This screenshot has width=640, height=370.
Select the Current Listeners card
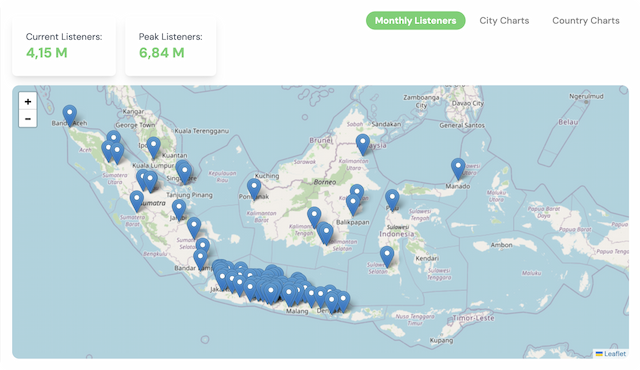tap(64, 46)
